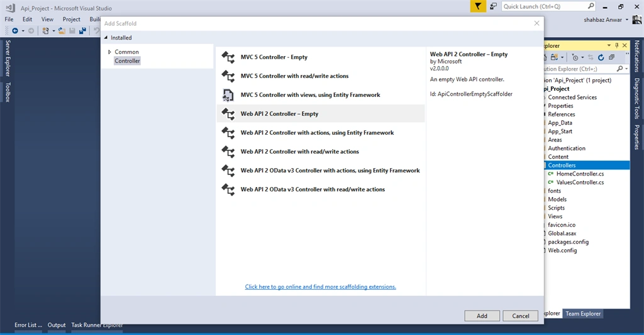The height and width of the screenshot is (335, 644).
Task: Open the Navigate Backward history dropdown arrow
Action: click(23, 31)
